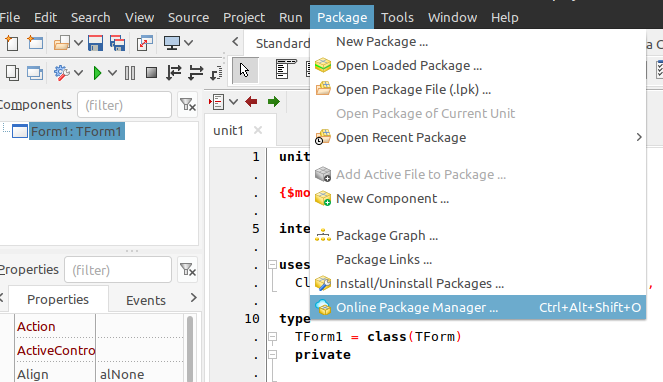Image resolution: width=663 pixels, height=382 pixels.
Task: Open the Window menu
Action: (452, 17)
